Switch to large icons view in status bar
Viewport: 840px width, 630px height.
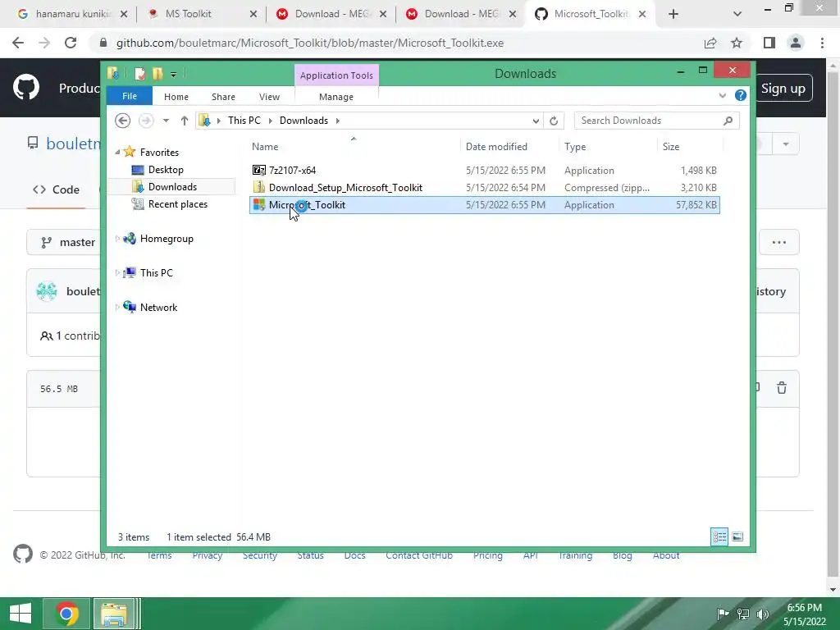(x=737, y=536)
